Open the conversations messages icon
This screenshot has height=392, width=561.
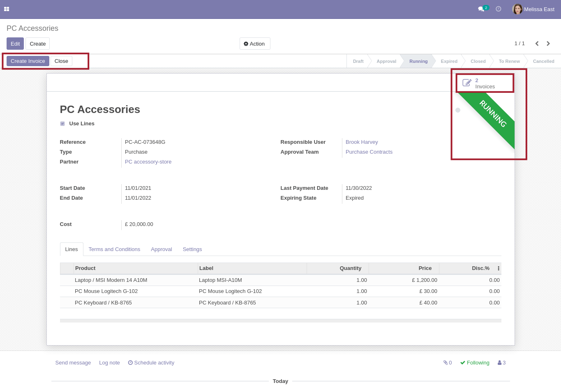click(481, 9)
